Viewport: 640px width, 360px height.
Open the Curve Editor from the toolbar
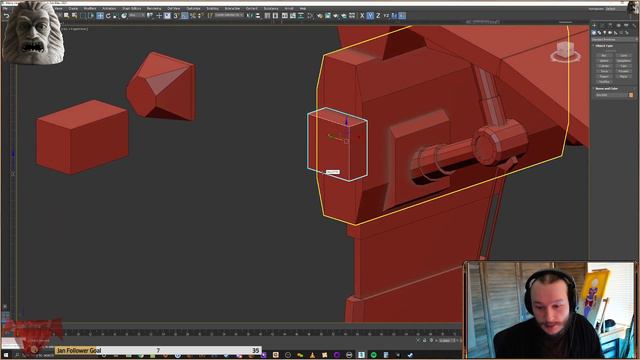293,16
